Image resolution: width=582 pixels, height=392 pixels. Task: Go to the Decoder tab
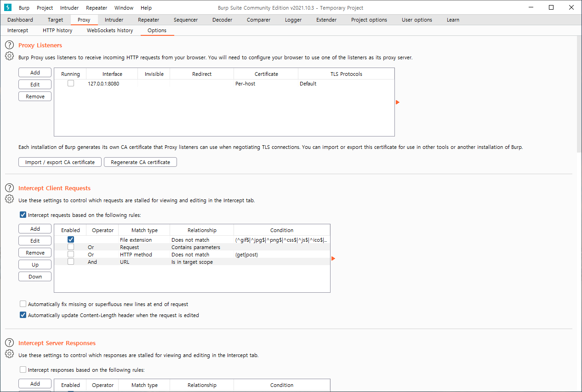click(222, 20)
